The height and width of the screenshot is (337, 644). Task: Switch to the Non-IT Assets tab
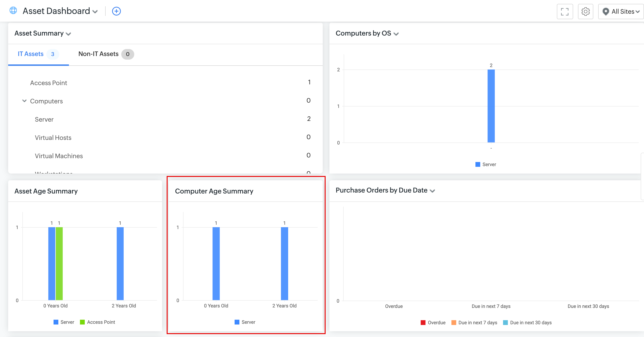tap(98, 54)
